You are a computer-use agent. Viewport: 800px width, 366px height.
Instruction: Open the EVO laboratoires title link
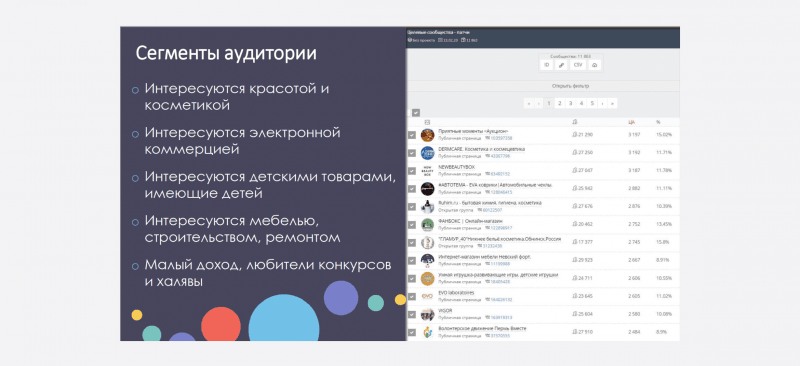[x=456, y=293]
